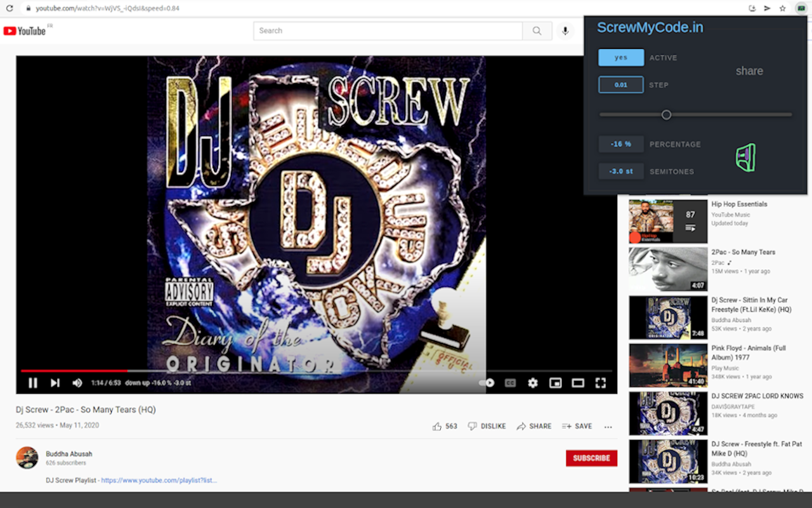Open more actions three-dot menu

(x=608, y=427)
